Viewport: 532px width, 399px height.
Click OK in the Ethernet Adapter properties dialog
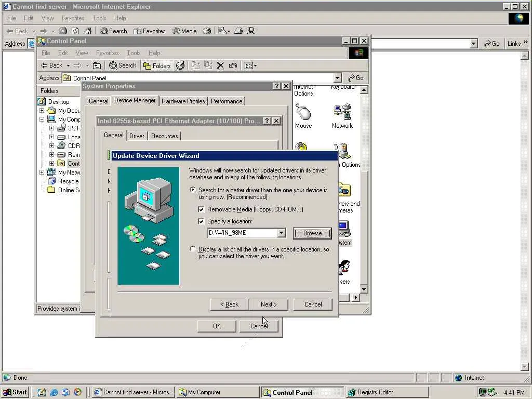point(217,326)
